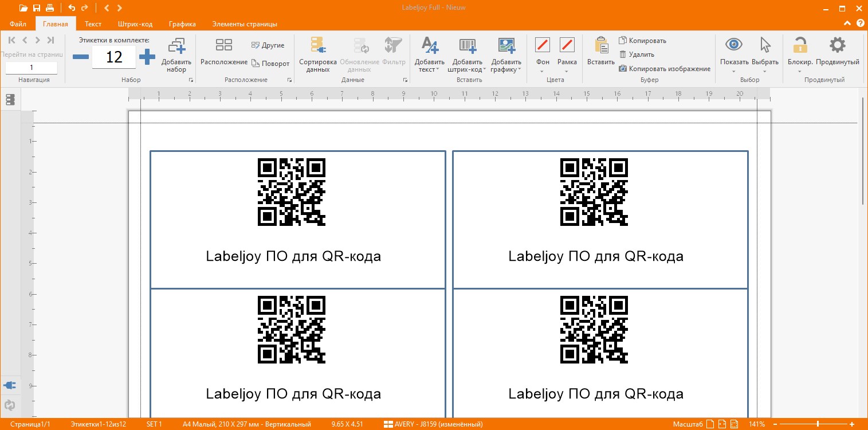Image resolution: width=868 pixels, height=430 pixels.
Task: Click Копировать изображение
Action: coord(665,69)
